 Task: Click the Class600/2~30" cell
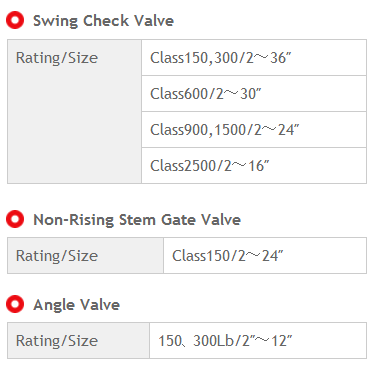click(254, 94)
